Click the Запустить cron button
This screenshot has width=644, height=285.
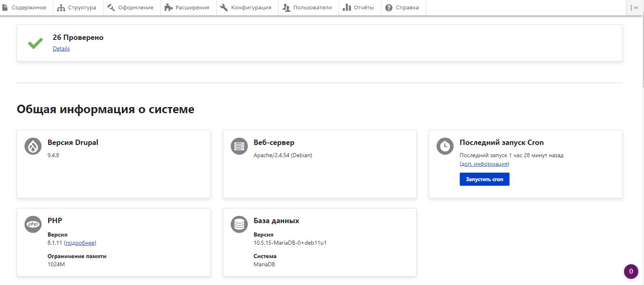point(484,179)
